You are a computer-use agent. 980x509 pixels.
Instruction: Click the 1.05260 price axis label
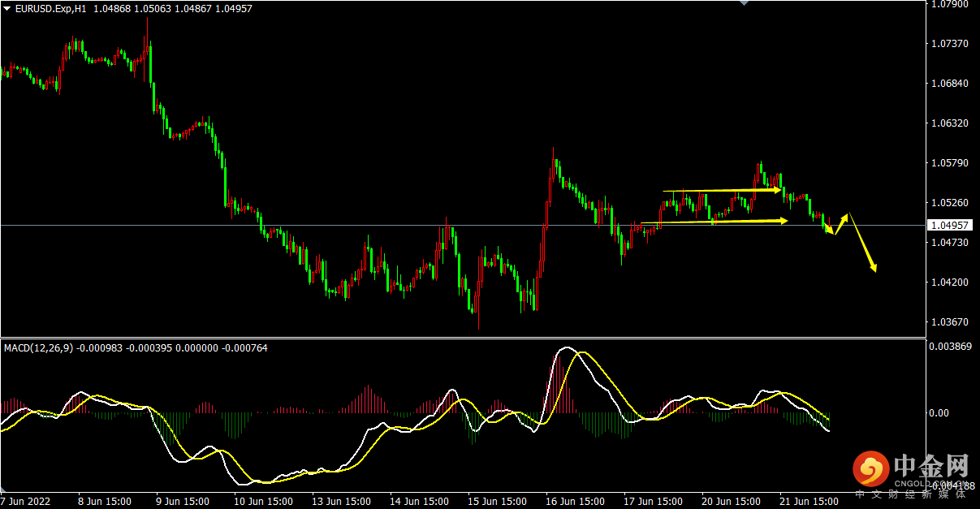click(951, 203)
